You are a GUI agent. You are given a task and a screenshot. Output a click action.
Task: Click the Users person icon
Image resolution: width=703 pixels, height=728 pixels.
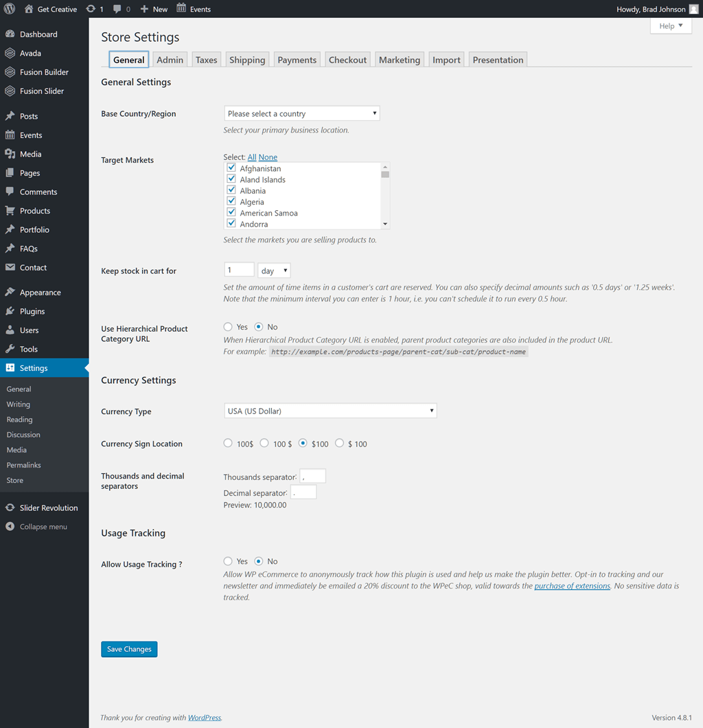[x=10, y=330]
